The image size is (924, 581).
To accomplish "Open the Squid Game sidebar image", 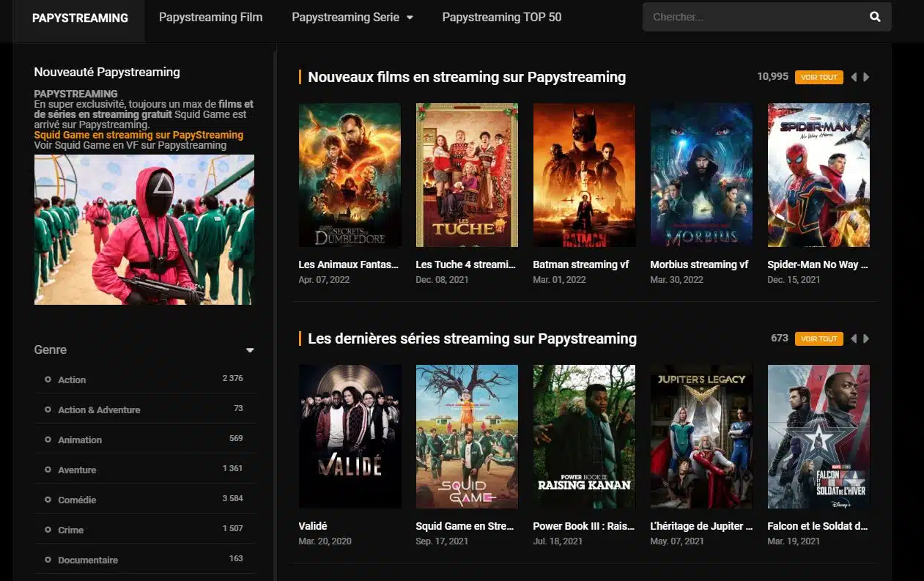I will point(144,229).
